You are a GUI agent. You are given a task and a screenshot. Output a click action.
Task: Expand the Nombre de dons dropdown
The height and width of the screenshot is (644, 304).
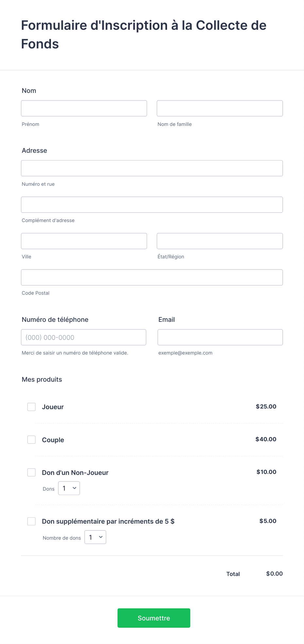coord(95,537)
